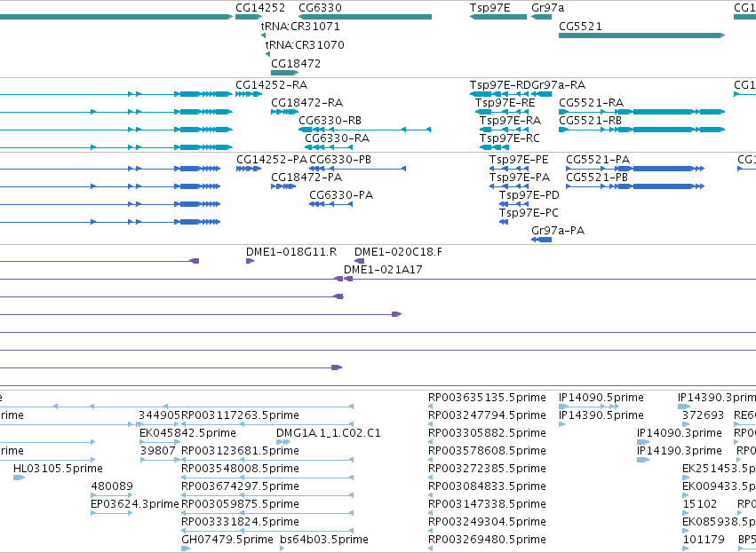Click the Gr97a-RA transcript label

pyautogui.click(x=558, y=85)
